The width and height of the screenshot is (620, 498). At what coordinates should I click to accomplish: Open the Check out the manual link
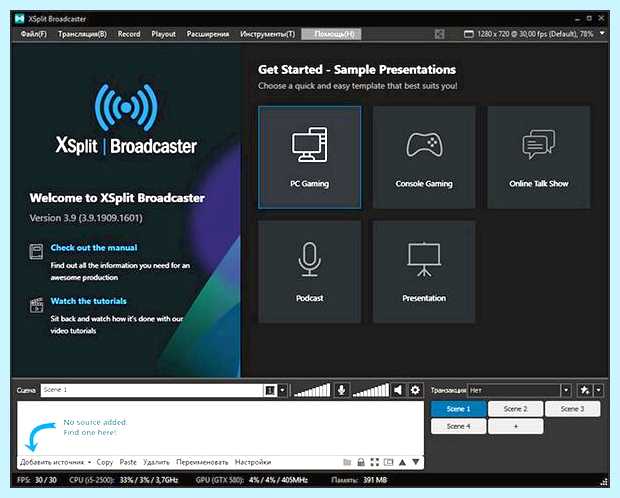coord(94,248)
